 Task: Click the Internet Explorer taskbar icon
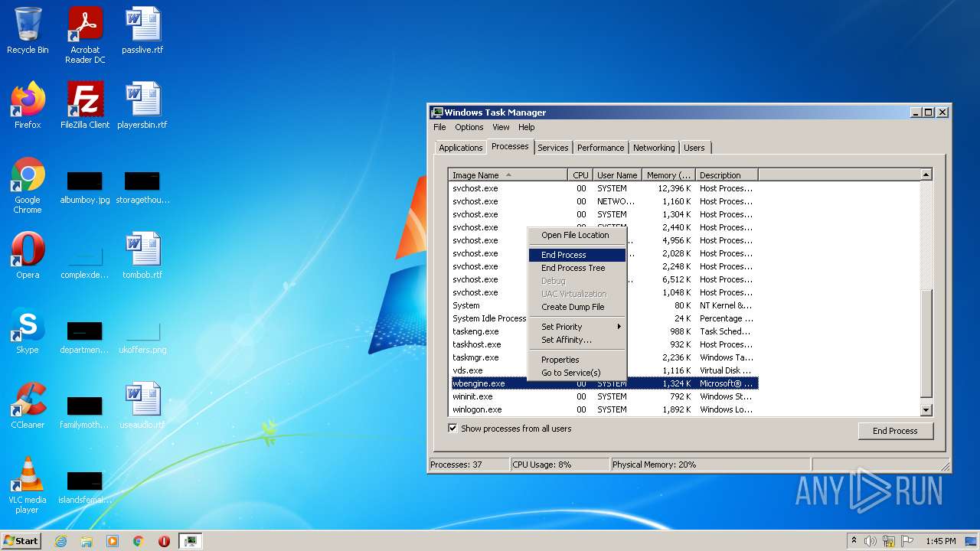tap(61, 541)
